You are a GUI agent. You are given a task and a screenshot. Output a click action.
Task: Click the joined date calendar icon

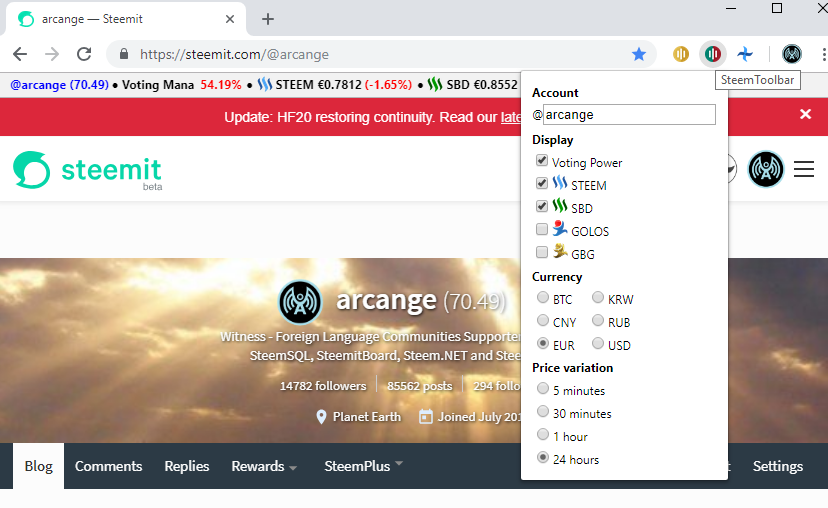426,417
